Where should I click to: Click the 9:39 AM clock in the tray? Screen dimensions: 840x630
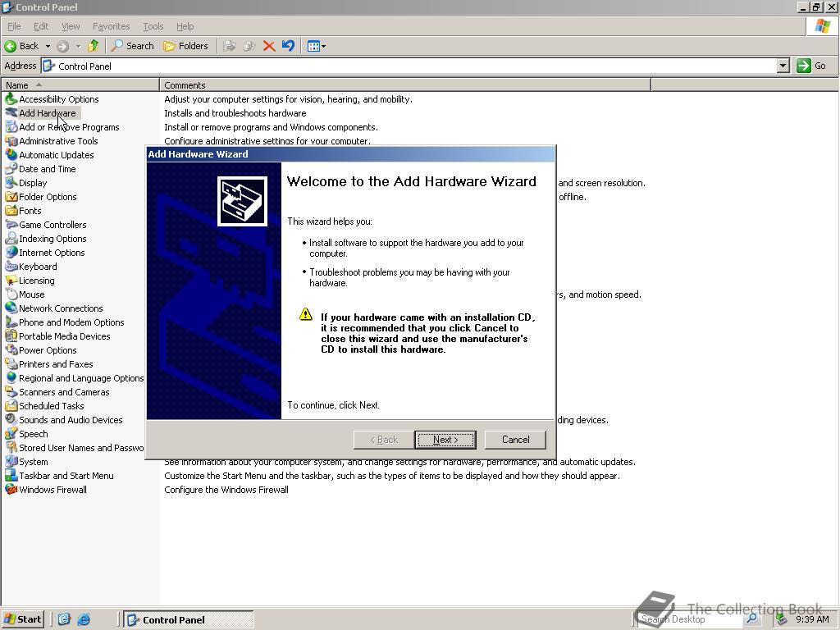click(812, 619)
